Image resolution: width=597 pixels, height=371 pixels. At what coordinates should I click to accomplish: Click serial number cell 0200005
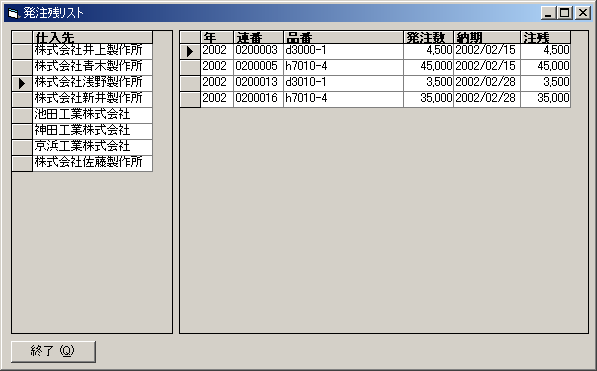pyautogui.click(x=258, y=67)
